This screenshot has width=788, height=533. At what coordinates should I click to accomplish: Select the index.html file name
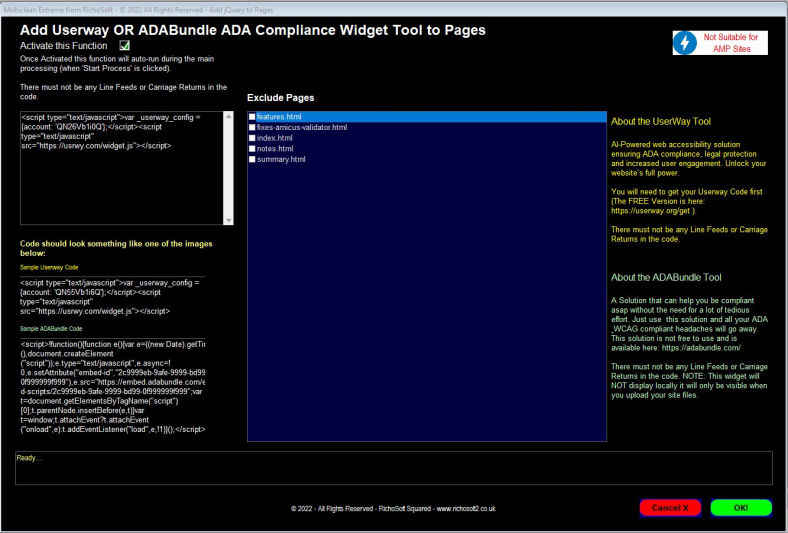[x=274, y=138]
